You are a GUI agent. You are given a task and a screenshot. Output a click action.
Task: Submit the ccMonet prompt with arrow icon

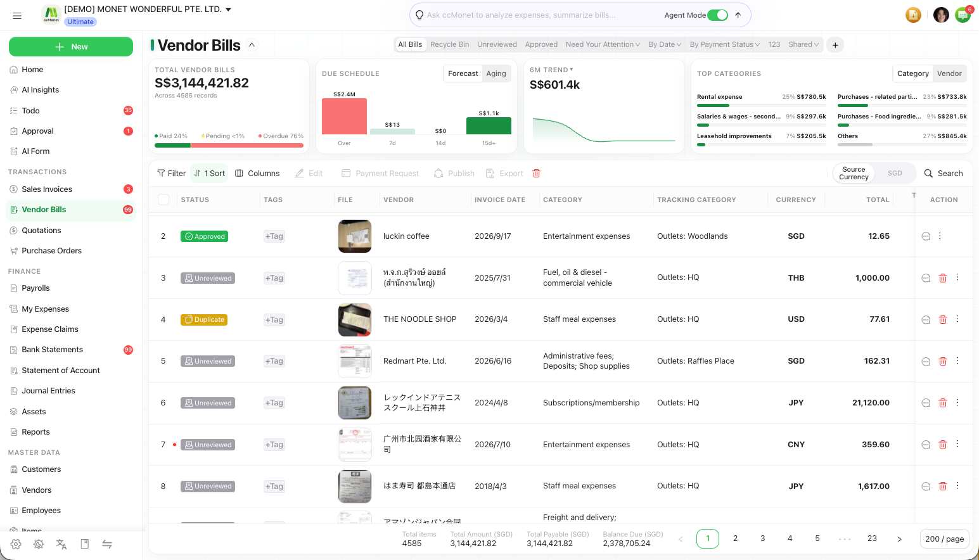738,15
